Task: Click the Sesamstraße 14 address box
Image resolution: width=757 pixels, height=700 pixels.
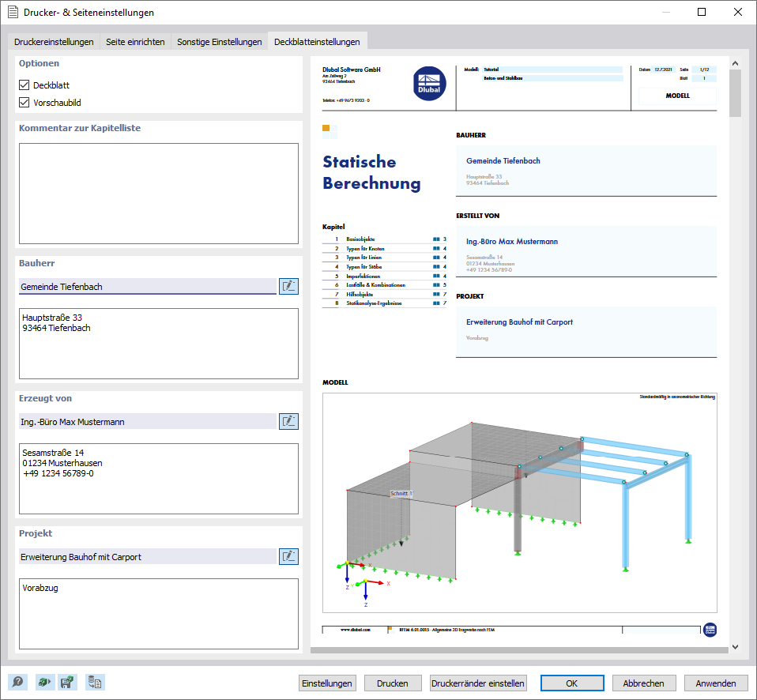Action: coord(159,479)
